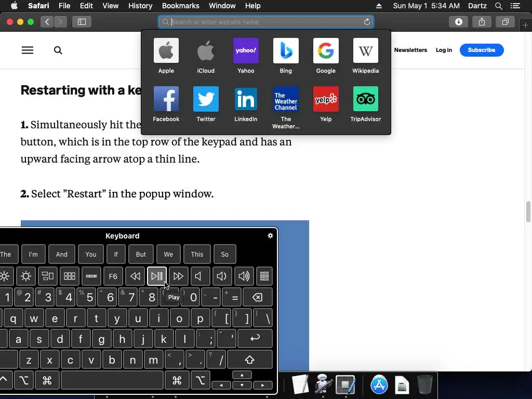Click the reload page icon
The image size is (532, 399).
(367, 22)
